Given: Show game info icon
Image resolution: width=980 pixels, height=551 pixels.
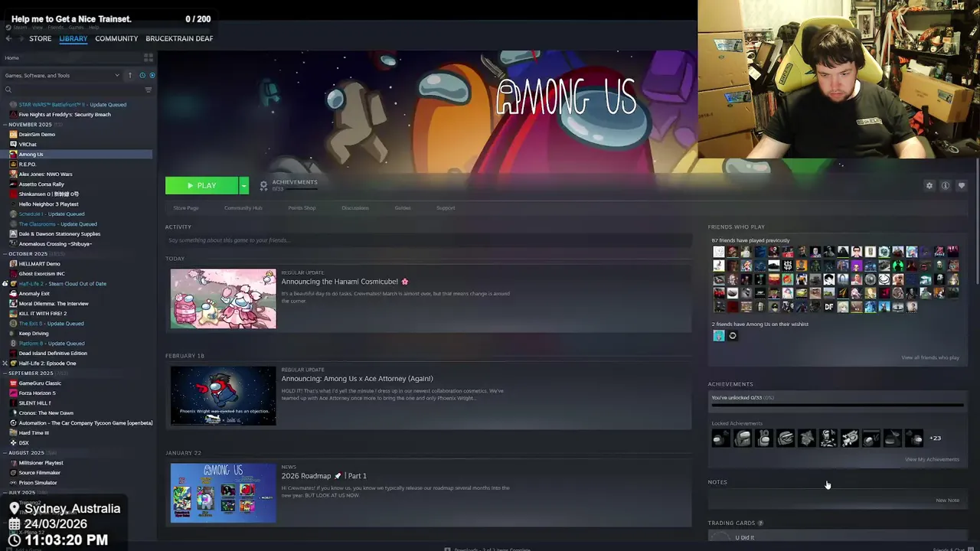Looking at the screenshot, I should [946, 185].
